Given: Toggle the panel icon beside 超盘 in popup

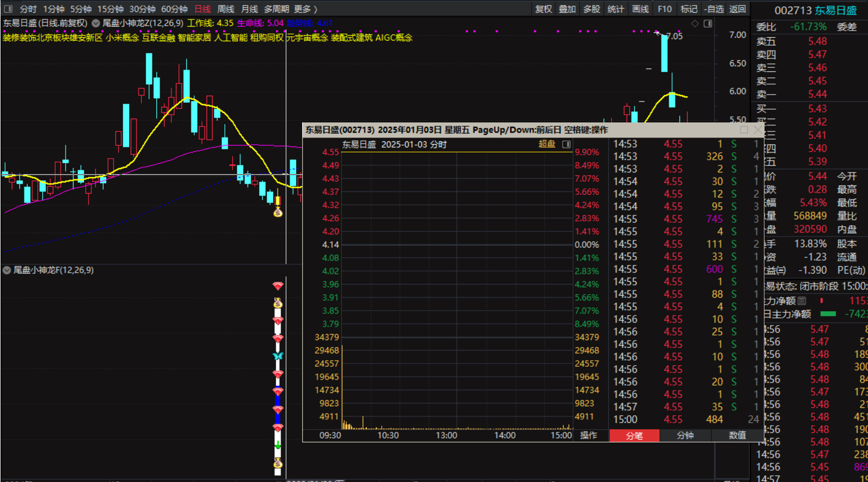Looking at the screenshot, I should click(x=566, y=144).
